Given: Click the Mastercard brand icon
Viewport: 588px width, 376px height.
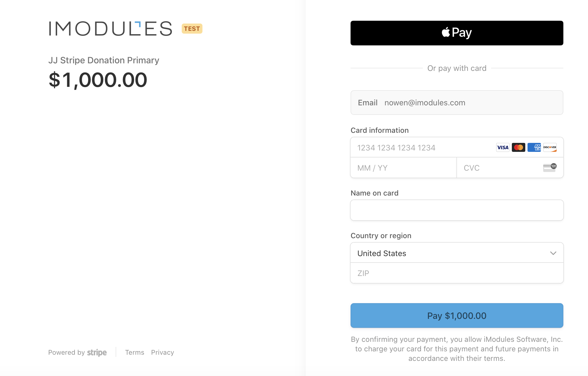Looking at the screenshot, I should [518, 147].
